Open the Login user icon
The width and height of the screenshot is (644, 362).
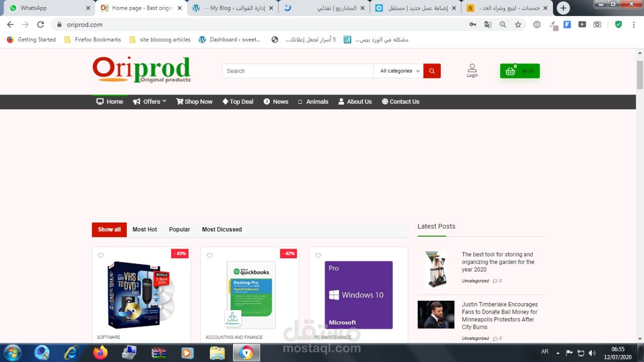click(x=472, y=70)
